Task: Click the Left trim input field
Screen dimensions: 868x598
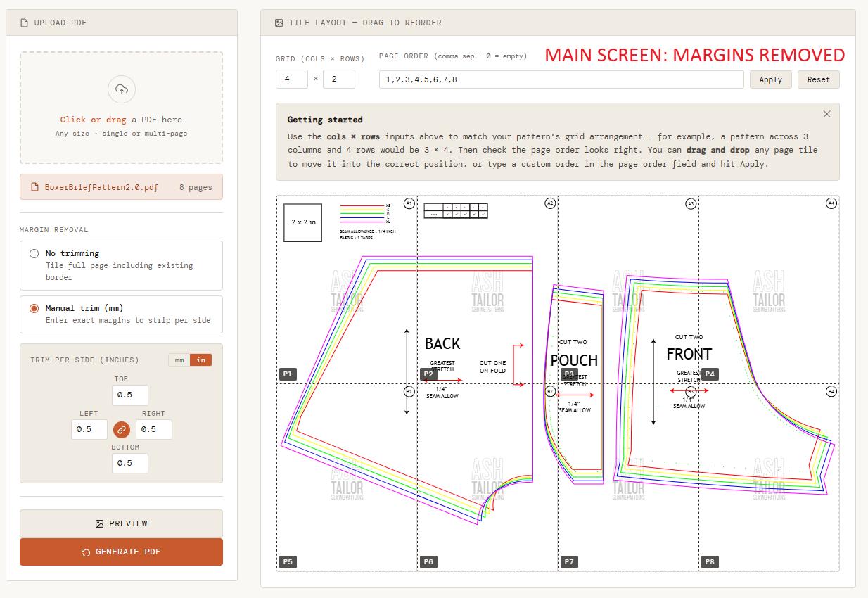Action: coord(89,429)
